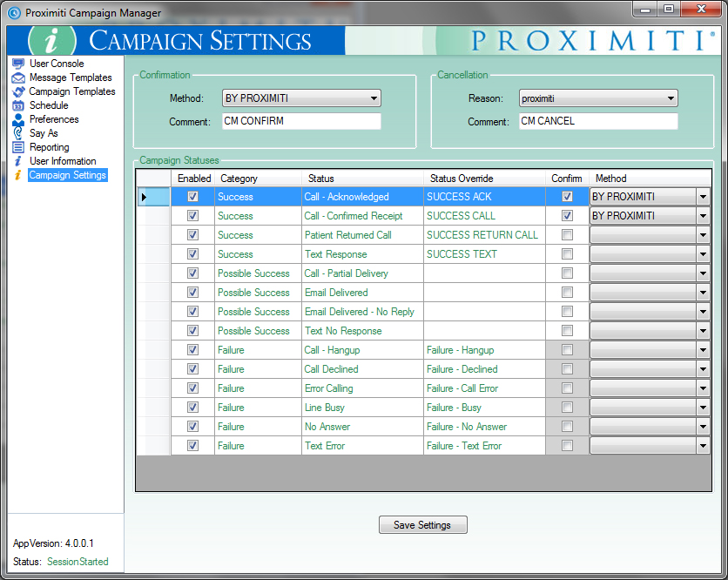Image resolution: width=728 pixels, height=580 pixels.
Task: Save the campaign settings
Action: click(x=422, y=525)
